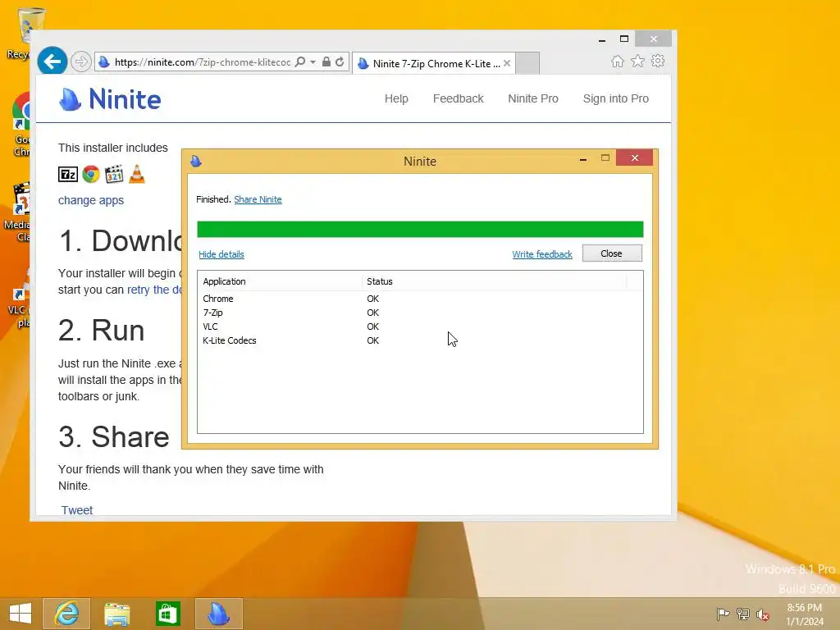Click the Ninite installer taskbar icon
The image size is (840, 630).
(218, 614)
